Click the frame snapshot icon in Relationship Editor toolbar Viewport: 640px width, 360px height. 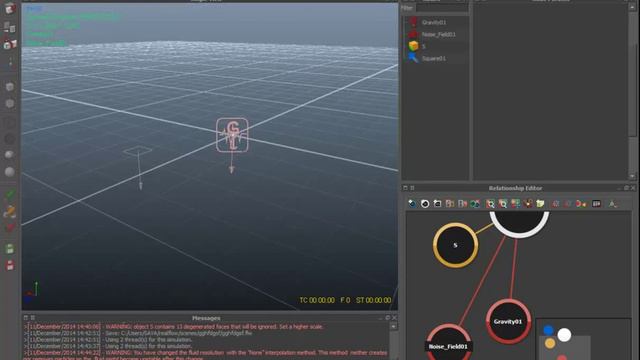tap(437, 203)
